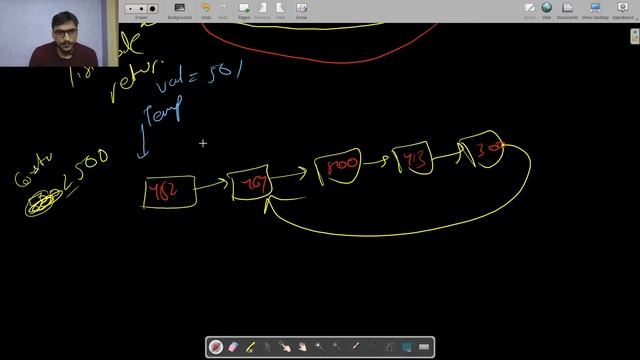Go to the Next page
Viewport: 640px width, 360px height.
(280, 11)
